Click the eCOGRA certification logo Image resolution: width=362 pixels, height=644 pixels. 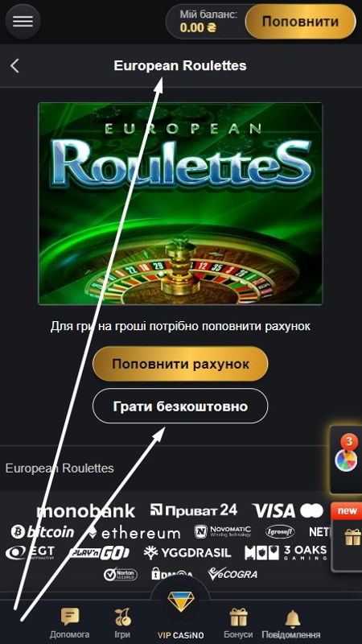[232, 573]
